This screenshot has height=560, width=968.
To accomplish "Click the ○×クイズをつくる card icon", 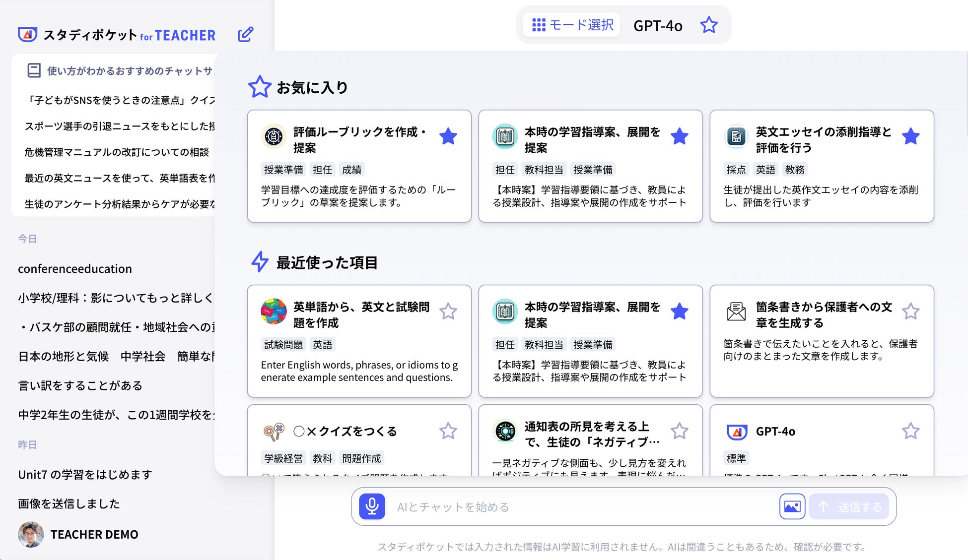I will click(274, 431).
